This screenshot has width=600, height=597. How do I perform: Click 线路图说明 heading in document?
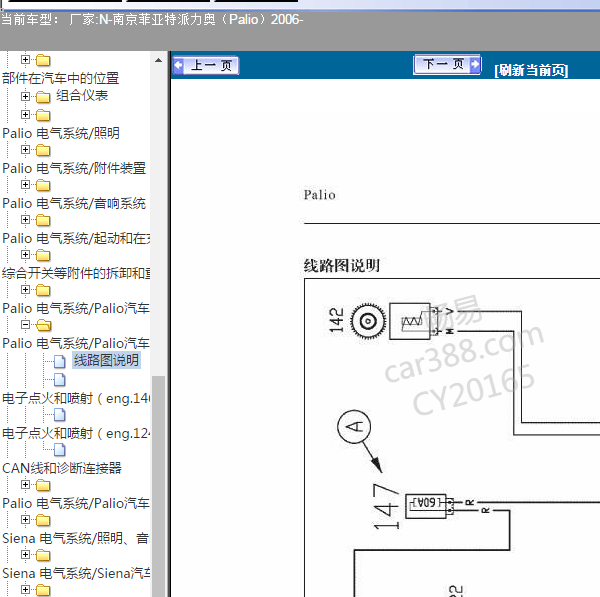341,266
